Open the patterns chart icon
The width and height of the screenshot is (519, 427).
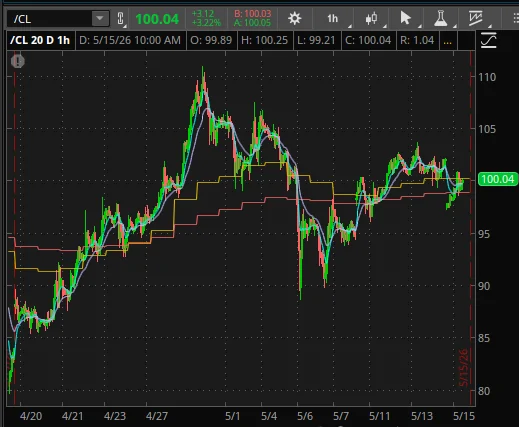point(475,18)
